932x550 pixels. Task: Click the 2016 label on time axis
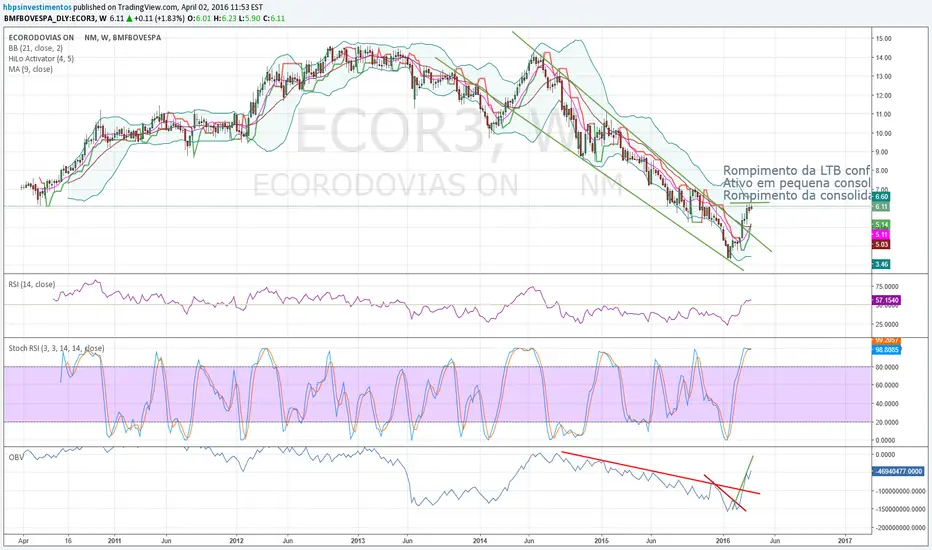[x=723, y=541]
